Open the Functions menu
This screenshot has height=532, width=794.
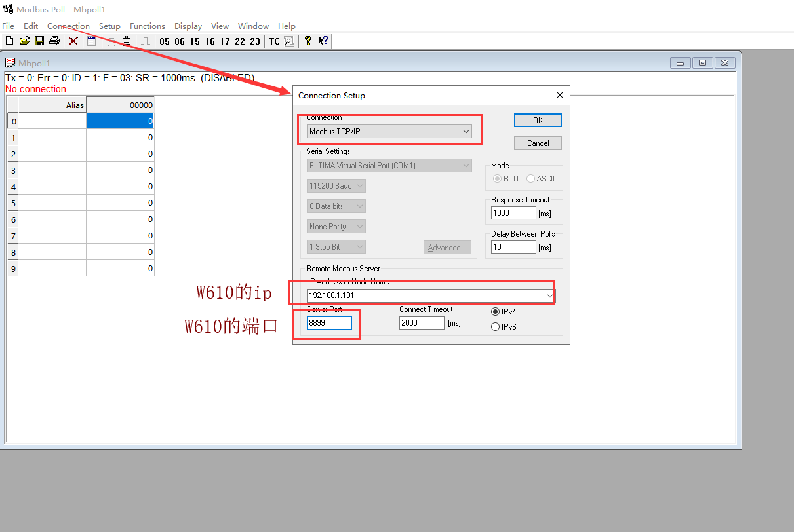coord(147,26)
